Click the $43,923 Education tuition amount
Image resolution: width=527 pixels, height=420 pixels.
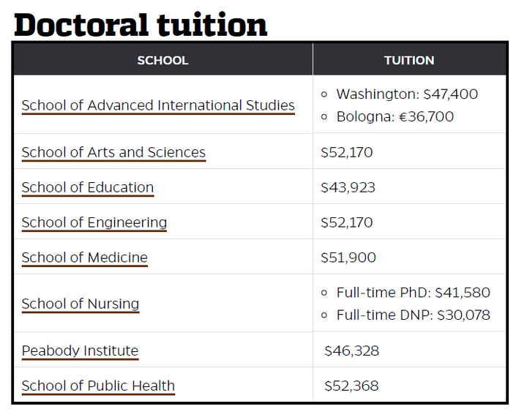(348, 187)
